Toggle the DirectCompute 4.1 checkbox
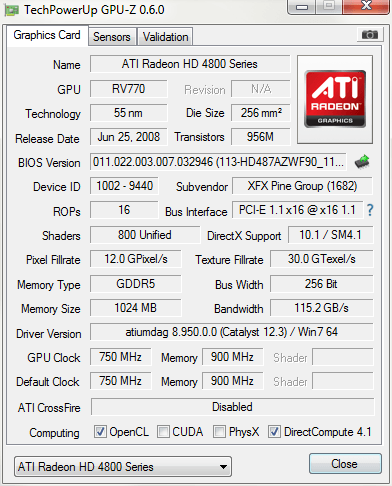 tap(274, 431)
